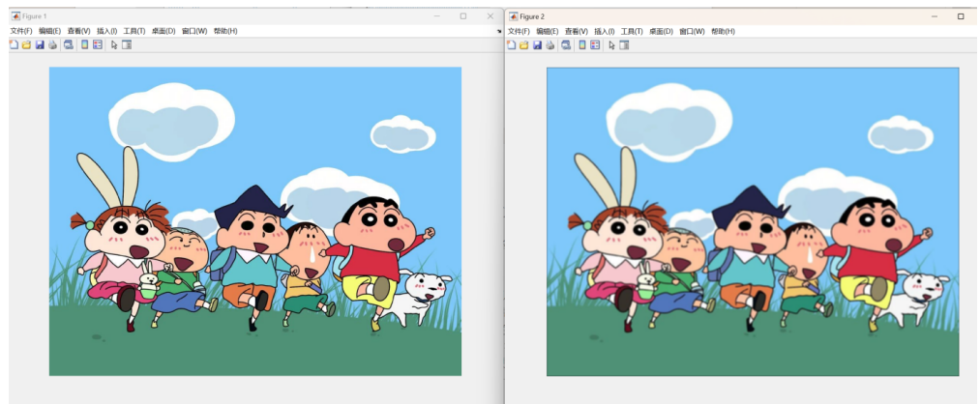
Task: Click Print icon in Figure 1 toolbar
Action: (52, 45)
